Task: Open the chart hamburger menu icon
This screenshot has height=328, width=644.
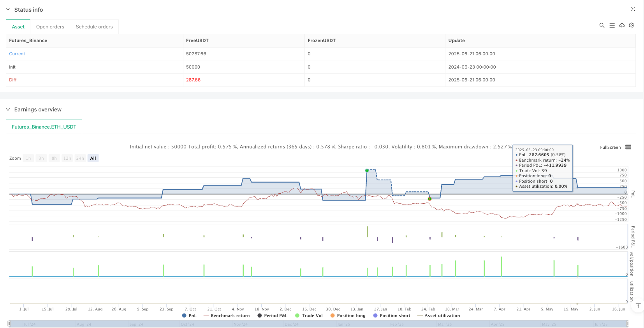Action: click(628, 147)
